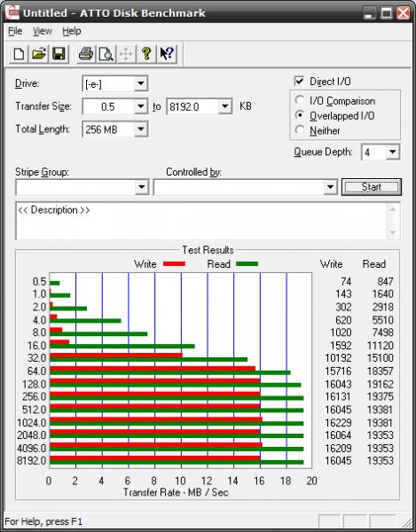Click the 'For Help, press F1' status text
Screen dimensions: 416x532
[x=43, y=521]
